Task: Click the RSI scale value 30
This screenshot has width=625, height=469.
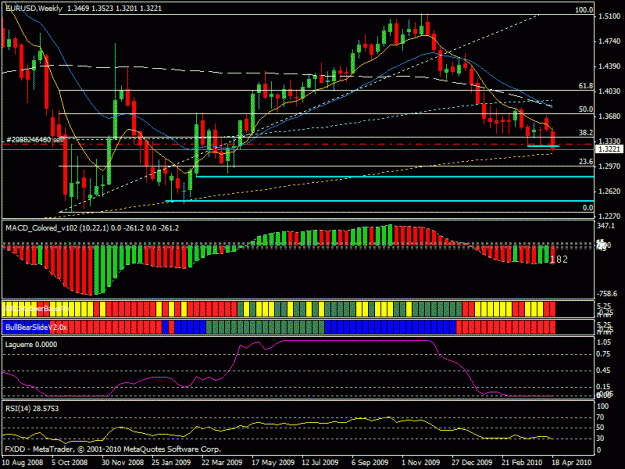Action: [601, 438]
